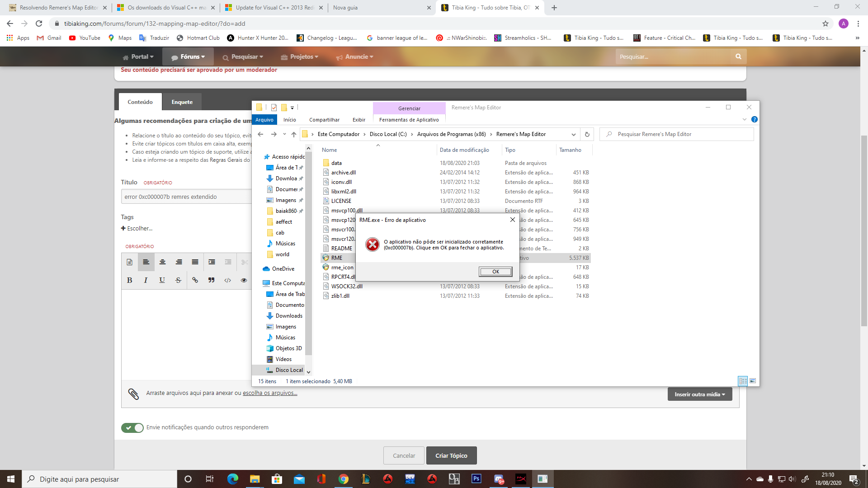Center align the editor text

162,262
